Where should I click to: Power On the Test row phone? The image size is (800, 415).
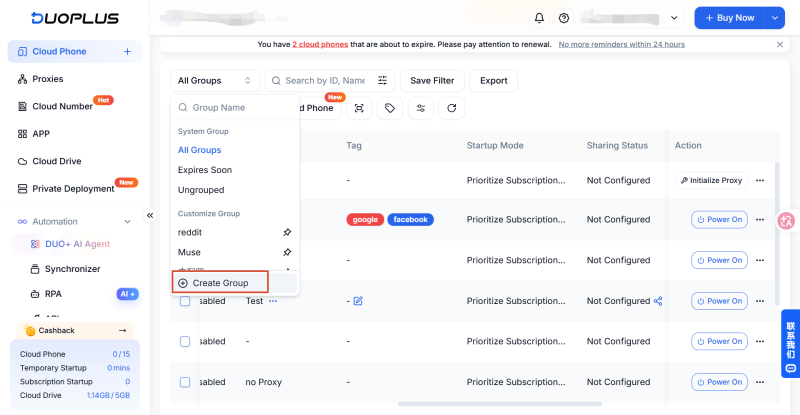[719, 301]
